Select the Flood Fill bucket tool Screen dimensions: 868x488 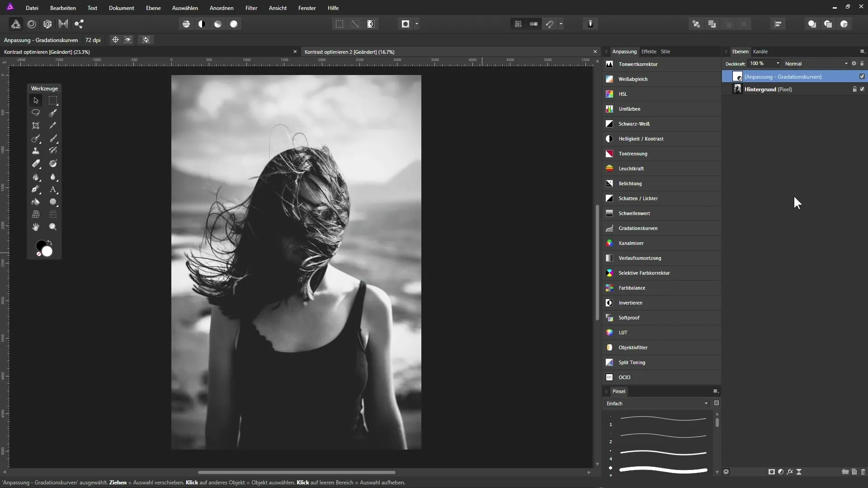click(36, 202)
